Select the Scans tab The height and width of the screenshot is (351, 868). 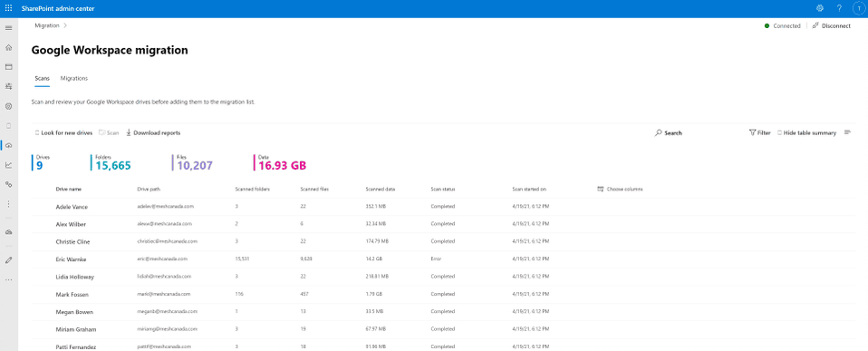point(42,79)
